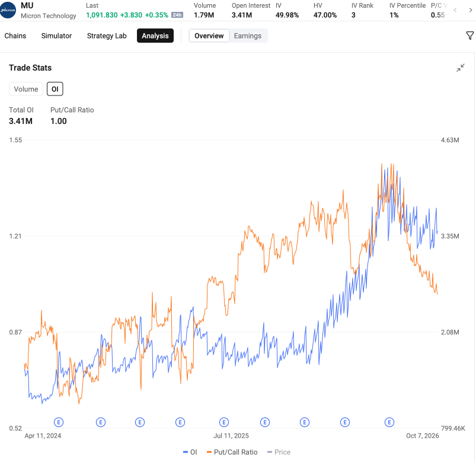The image size is (476, 462).
Task: Click the HV value 47.00%
Action: [x=325, y=15]
